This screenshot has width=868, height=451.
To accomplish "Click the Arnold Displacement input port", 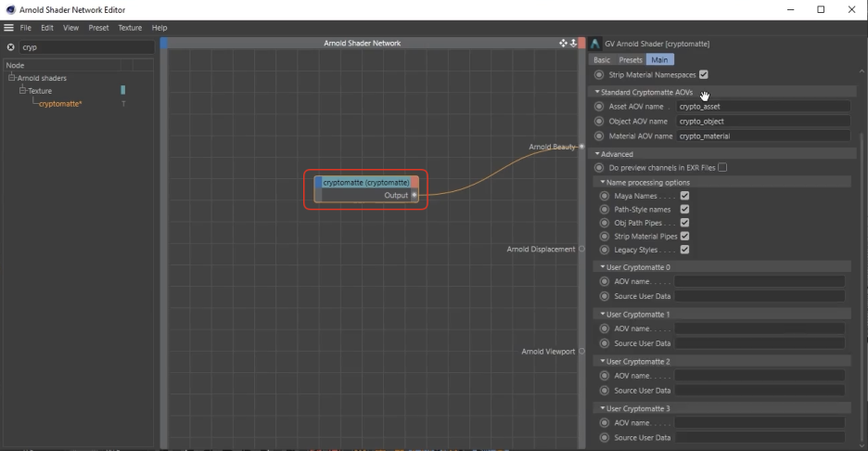I will [x=581, y=250].
